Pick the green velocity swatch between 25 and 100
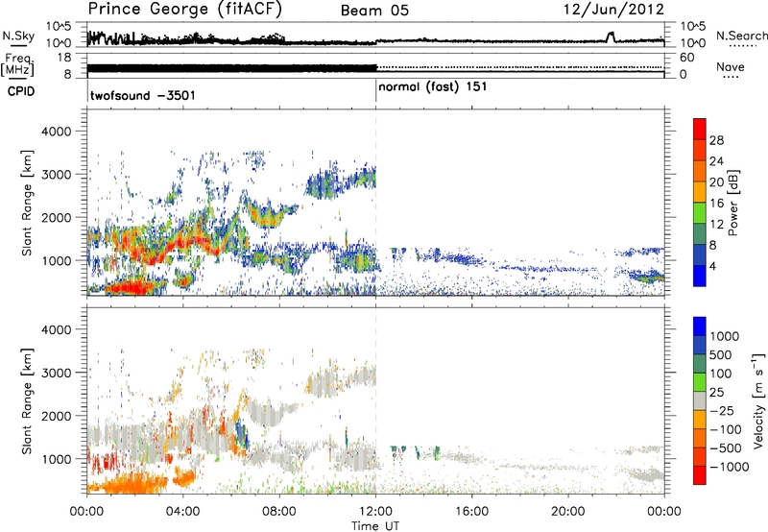Viewport: 768px width, 532px height. click(700, 382)
